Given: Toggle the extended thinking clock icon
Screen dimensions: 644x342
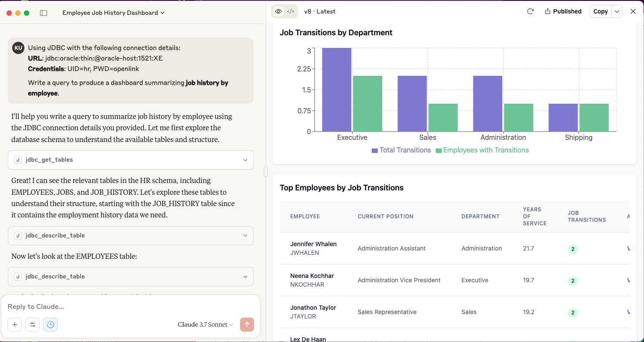Looking at the screenshot, I should pos(51,325).
